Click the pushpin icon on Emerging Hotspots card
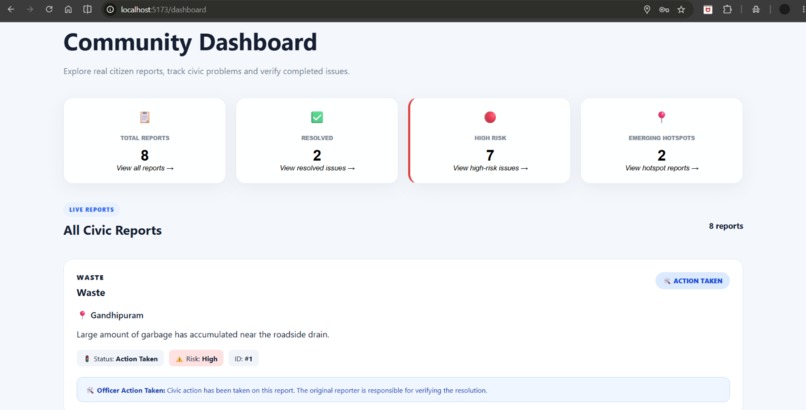806x410 pixels. point(662,117)
